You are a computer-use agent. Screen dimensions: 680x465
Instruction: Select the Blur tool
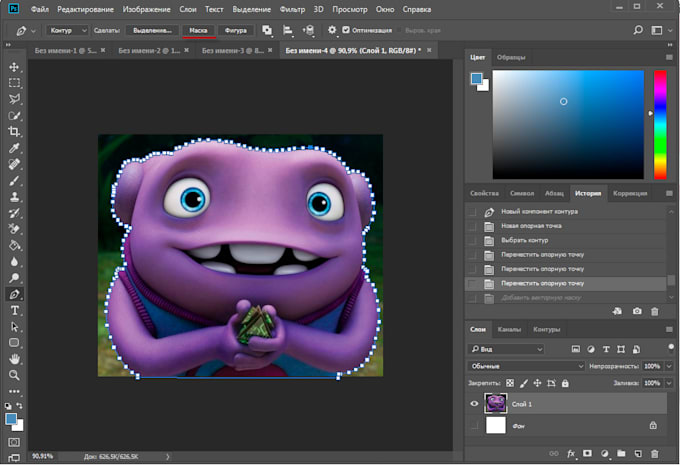tap(14, 262)
